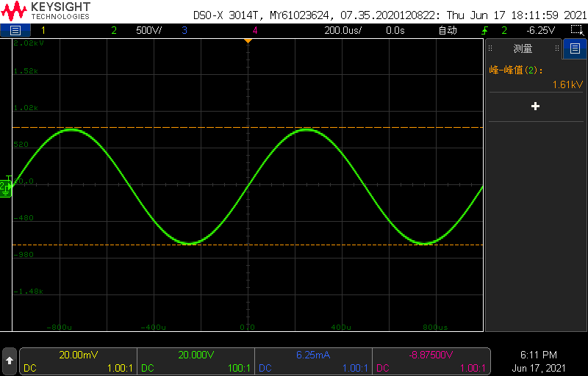Viewport: 588px width, 376px height.
Task: Open the 500V/ vertical scale setting
Action: tap(149, 30)
